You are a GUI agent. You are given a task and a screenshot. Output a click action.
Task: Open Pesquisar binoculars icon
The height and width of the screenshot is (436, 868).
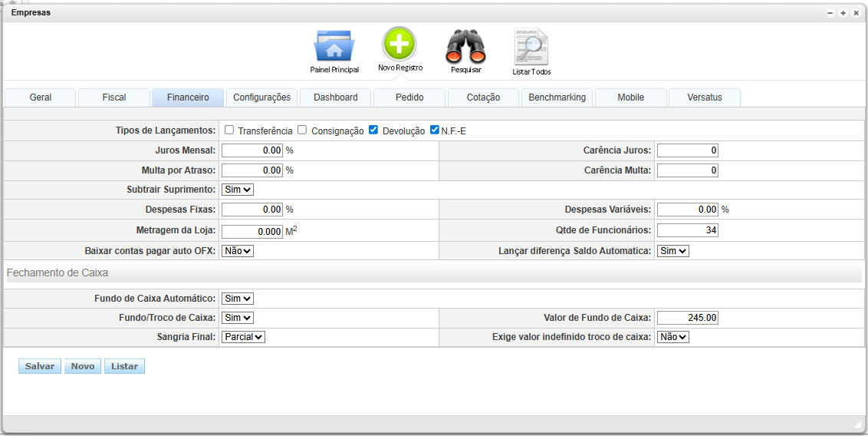(x=465, y=47)
